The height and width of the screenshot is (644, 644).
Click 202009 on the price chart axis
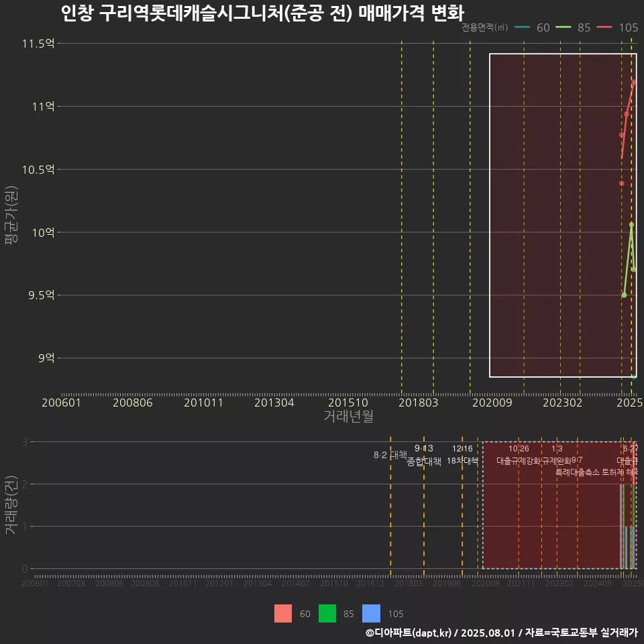click(492, 402)
